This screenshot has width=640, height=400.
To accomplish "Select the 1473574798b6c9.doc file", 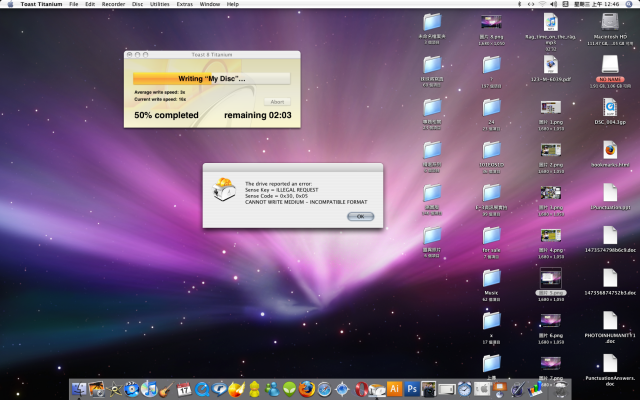I will coord(610,236).
